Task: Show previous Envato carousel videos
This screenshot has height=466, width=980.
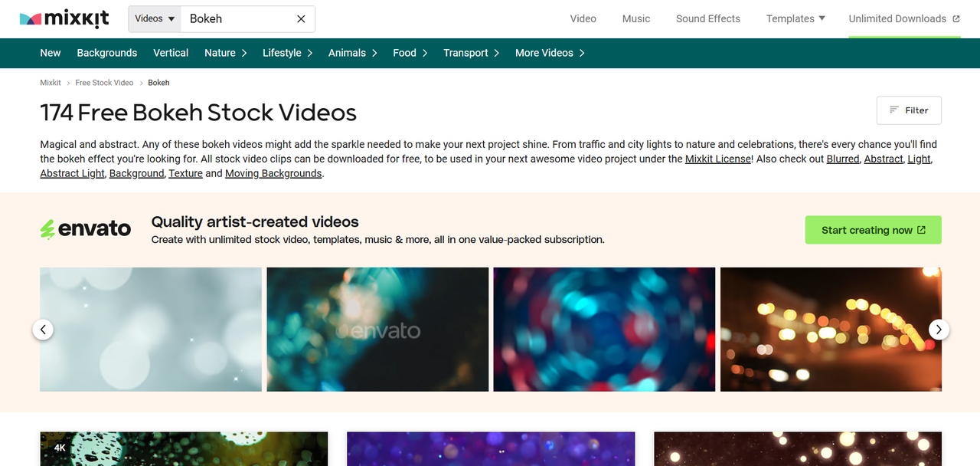Action: [x=43, y=330]
